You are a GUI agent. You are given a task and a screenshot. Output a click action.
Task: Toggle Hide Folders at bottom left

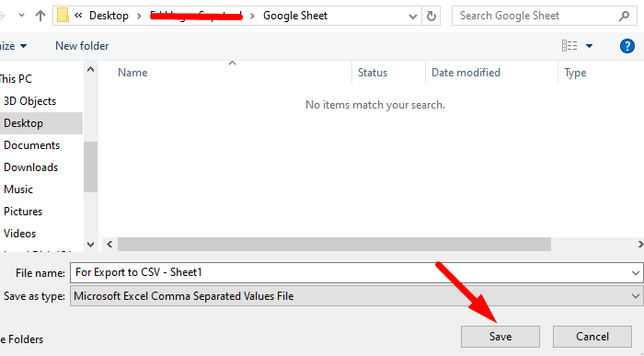coord(21,339)
